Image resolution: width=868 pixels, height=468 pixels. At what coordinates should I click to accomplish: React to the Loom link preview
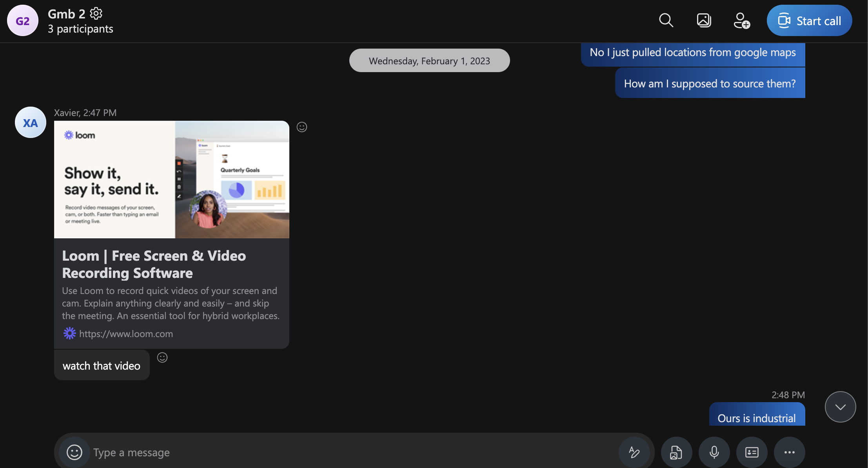[302, 127]
